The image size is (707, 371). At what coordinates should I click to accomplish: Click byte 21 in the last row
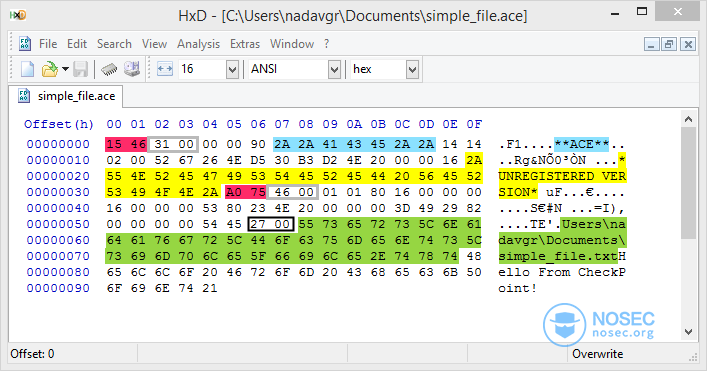(x=210, y=288)
